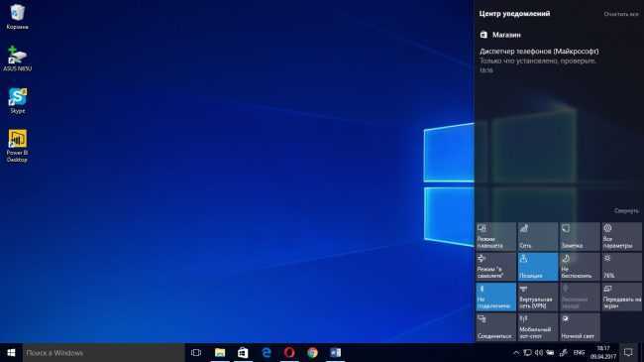This screenshot has height=362, width=644.
Task: Collapse the quick actions via Свернуть link
Action: click(x=626, y=210)
